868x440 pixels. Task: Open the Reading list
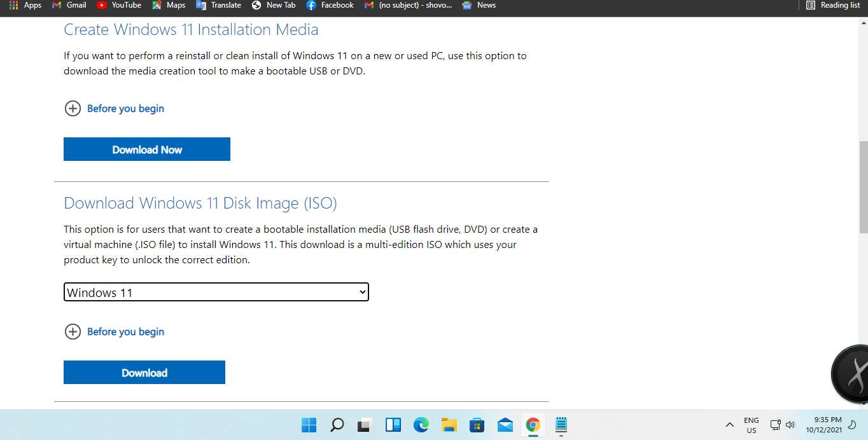coord(833,5)
